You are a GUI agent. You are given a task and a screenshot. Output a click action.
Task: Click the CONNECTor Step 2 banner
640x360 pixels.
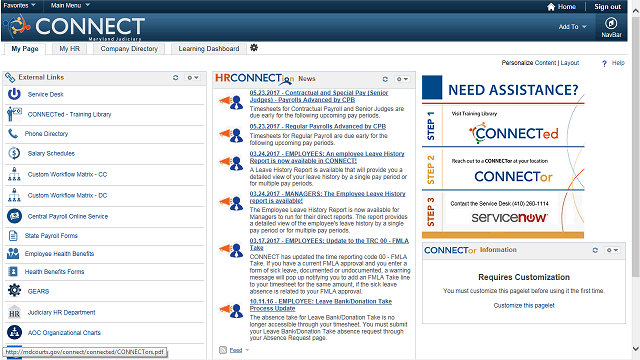503,170
